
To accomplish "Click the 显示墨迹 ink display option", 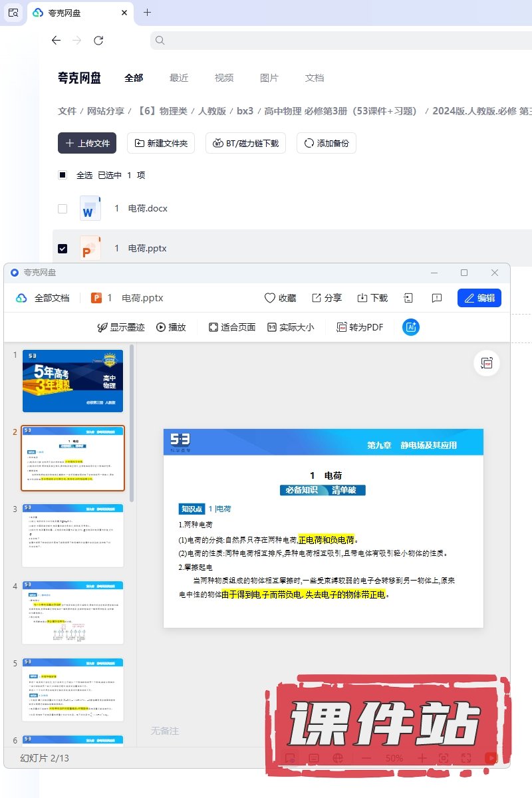I will [120, 327].
